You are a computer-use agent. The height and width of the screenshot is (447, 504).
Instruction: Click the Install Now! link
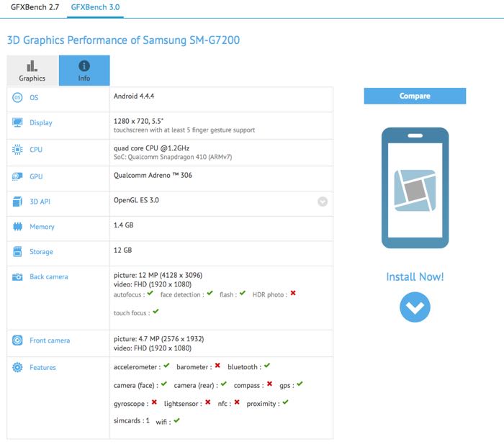coord(415,277)
